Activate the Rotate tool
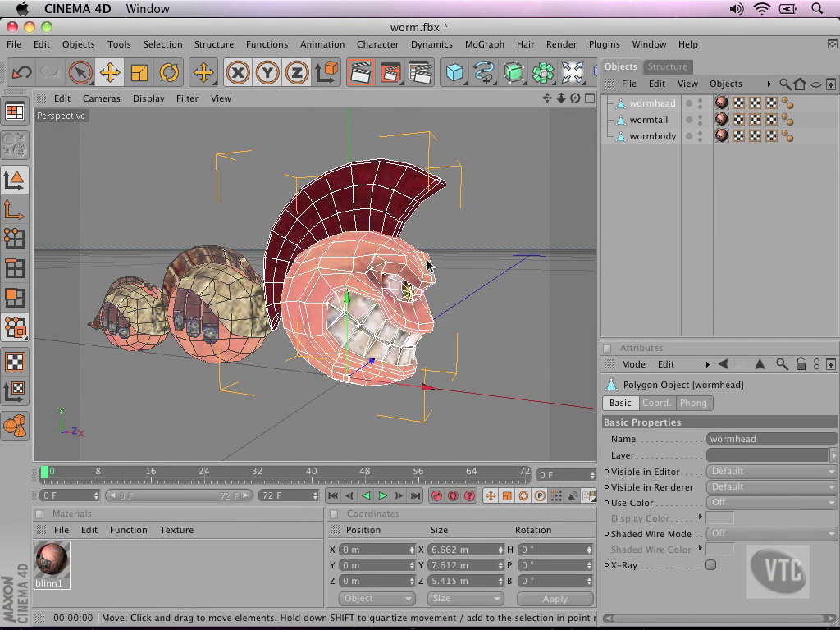The height and width of the screenshot is (630, 840). (x=169, y=73)
